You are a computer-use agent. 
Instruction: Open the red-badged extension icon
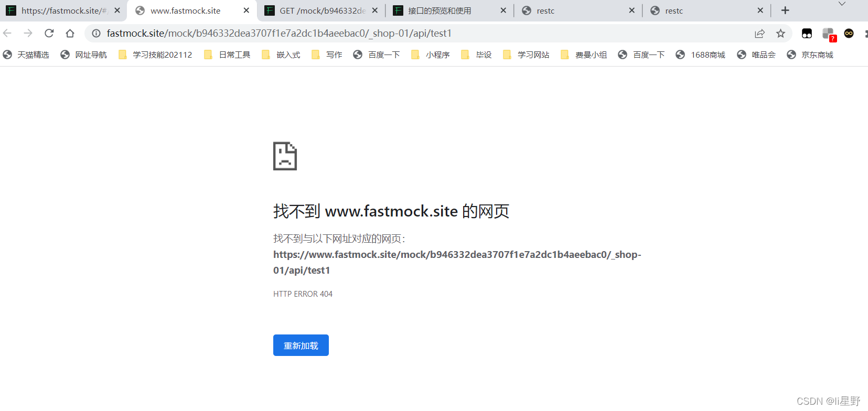point(828,34)
